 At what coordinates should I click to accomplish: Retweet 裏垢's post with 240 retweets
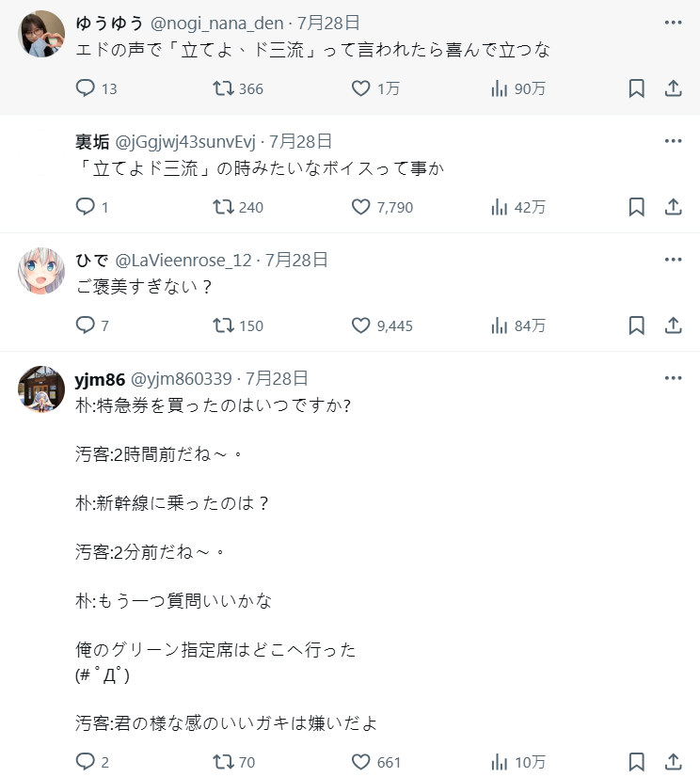(223, 207)
